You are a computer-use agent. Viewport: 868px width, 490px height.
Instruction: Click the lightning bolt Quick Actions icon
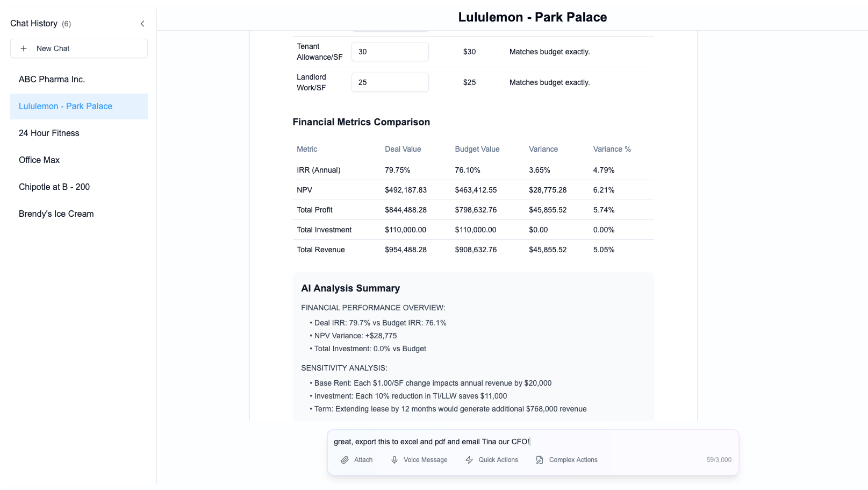pos(469,460)
